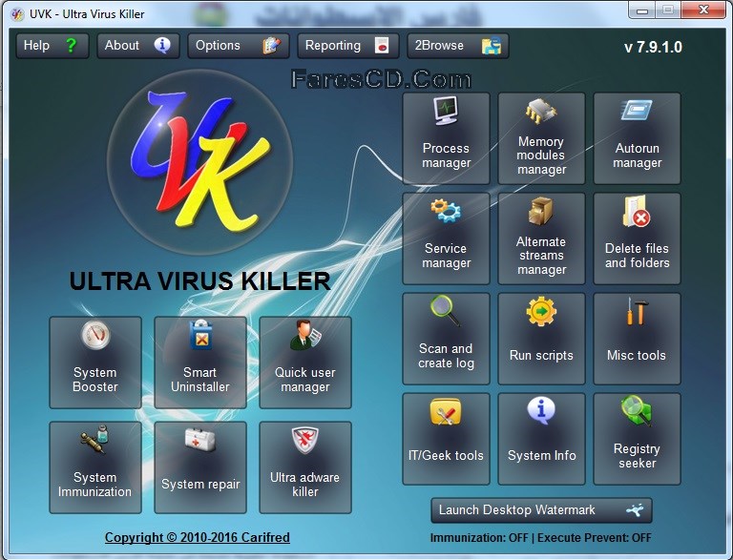Open Alternate streams manager

[541, 239]
